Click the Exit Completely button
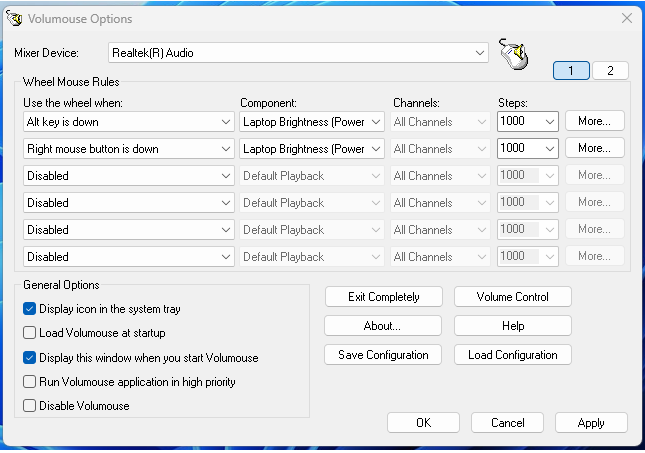645x453 pixels. point(383,297)
